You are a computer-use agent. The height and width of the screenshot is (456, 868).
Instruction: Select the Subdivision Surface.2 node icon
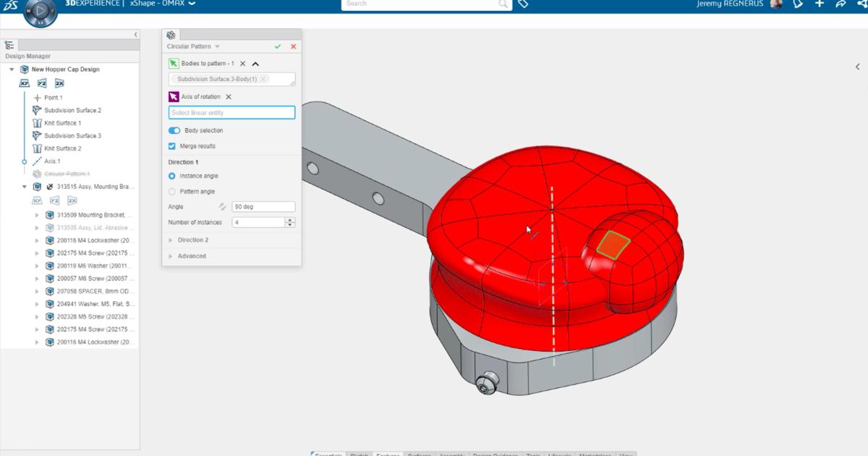pyautogui.click(x=36, y=109)
